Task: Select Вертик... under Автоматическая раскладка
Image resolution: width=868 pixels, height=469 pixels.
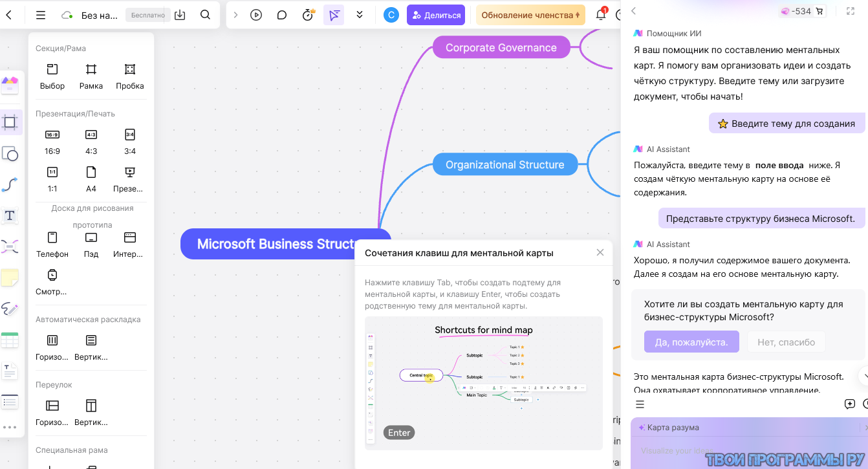Action: pyautogui.click(x=91, y=347)
